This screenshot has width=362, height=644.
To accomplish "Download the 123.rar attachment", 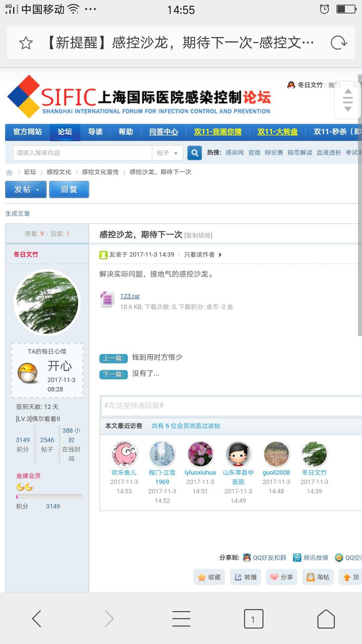I will point(130,296).
